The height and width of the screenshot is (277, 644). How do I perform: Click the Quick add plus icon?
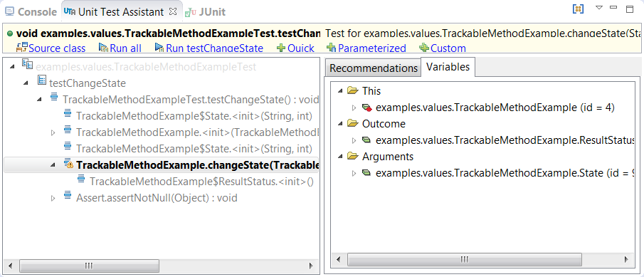click(281, 48)
